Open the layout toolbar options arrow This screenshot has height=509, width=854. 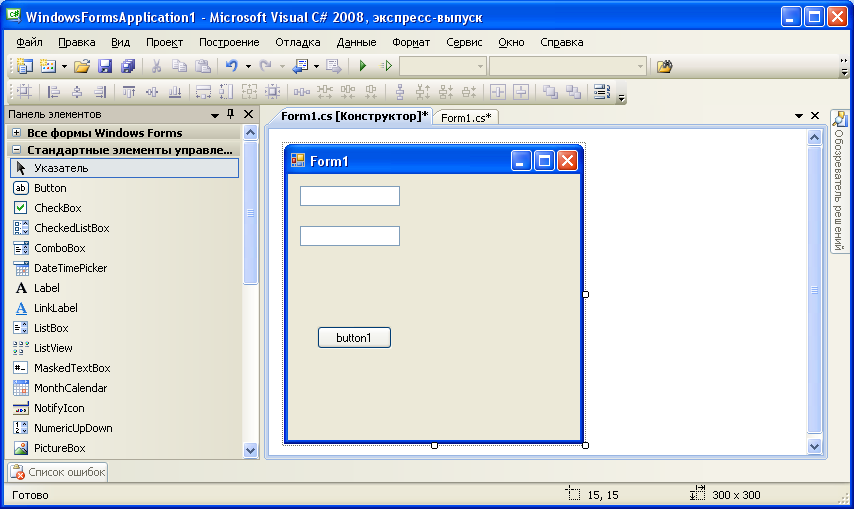pos(621,97)
